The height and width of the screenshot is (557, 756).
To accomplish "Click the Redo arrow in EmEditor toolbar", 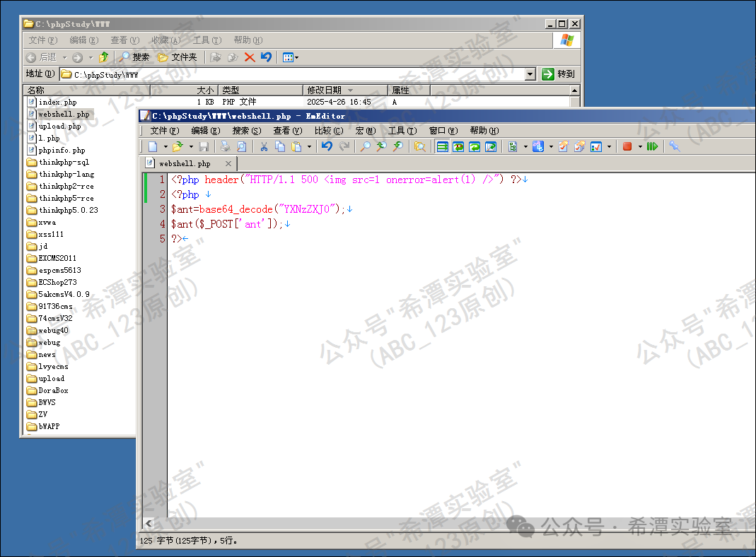I will pyautogui.click(x=344, y=146).
